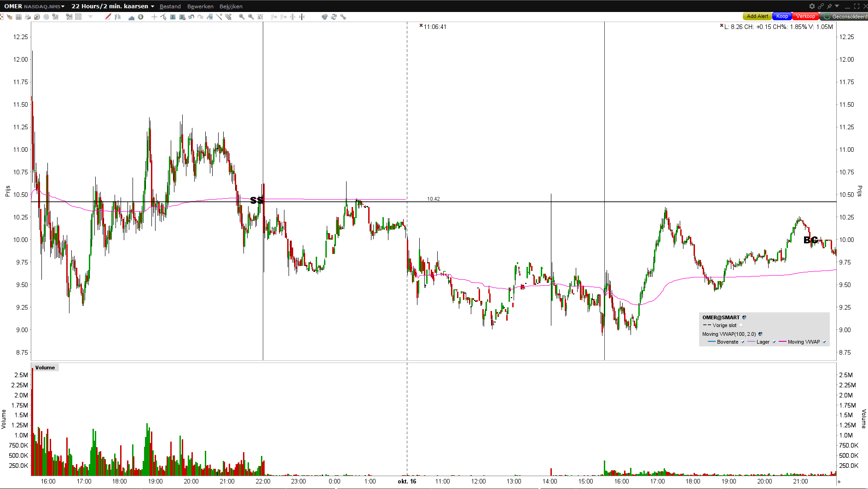Pin the chart window with pushpin icon
Image resolution: width=868 pixels, height=489 pixels.
tap(829, 6)
